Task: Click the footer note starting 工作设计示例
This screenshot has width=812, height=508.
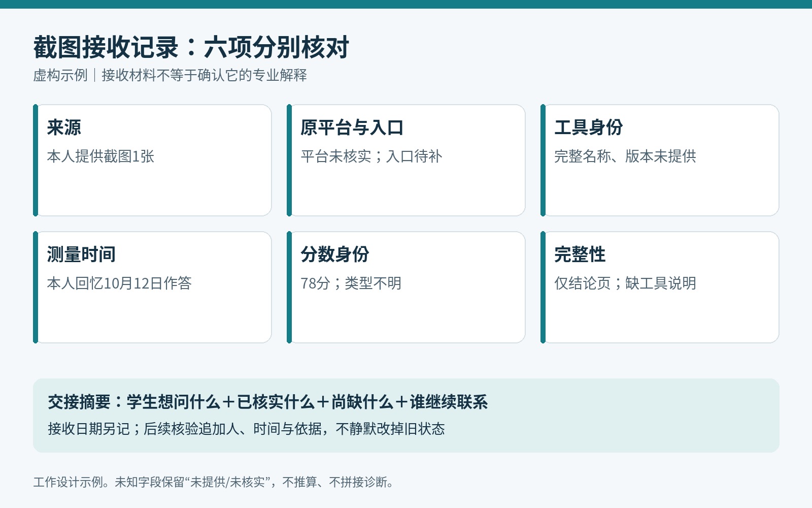Action: 214,482
